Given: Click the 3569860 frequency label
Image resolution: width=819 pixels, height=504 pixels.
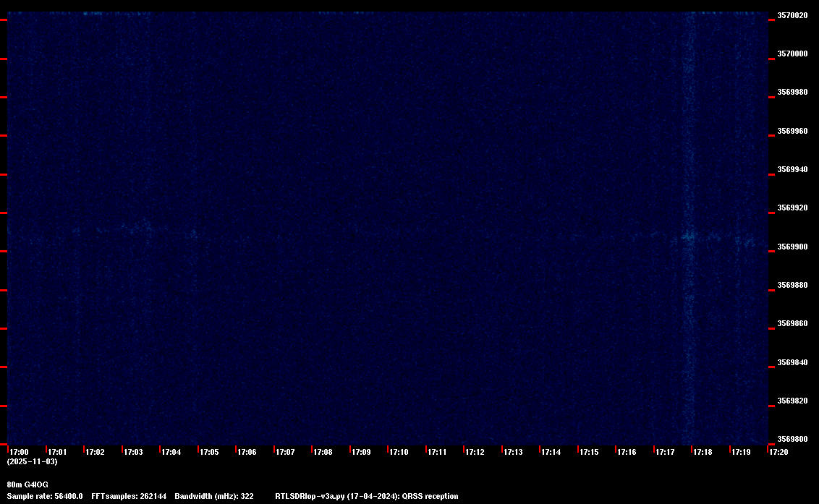Looking at the screenshot, I should [792, 324].
